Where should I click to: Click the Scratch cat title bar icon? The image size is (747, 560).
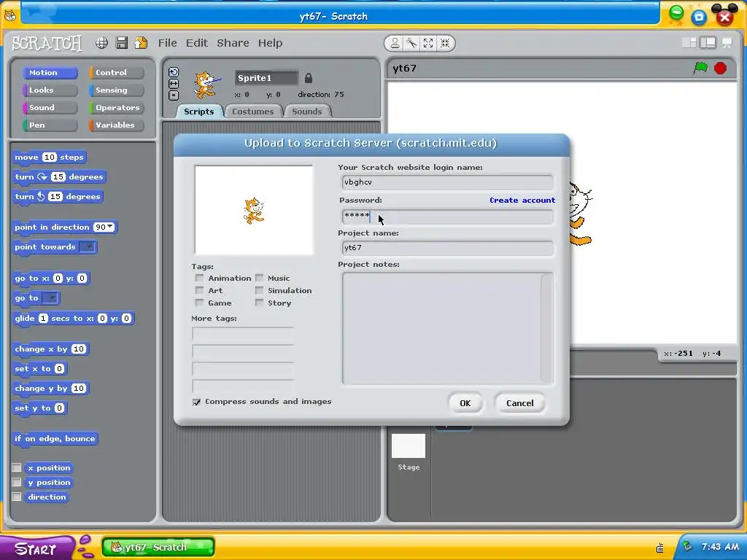tap(10, 15)
